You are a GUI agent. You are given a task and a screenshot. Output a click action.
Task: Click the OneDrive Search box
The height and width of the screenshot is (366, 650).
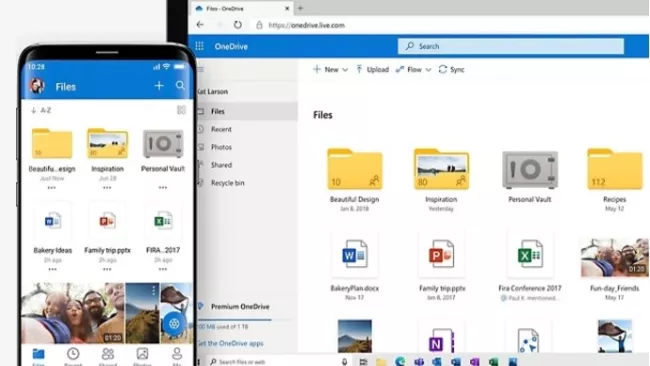coord(511,46)
